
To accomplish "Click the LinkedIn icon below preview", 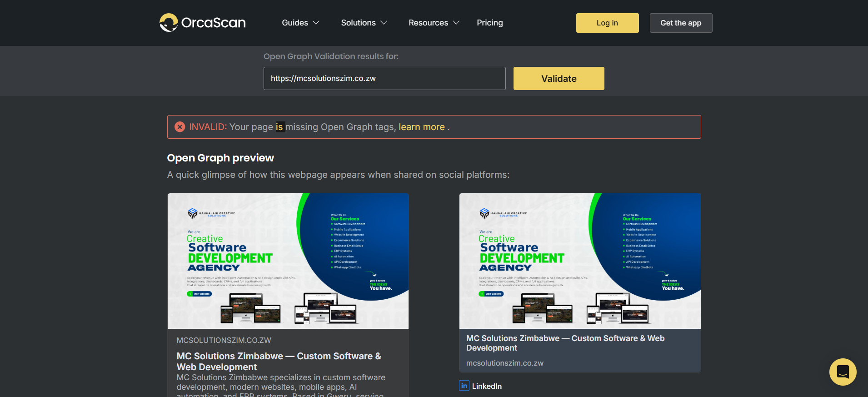I will pos(464,386).
